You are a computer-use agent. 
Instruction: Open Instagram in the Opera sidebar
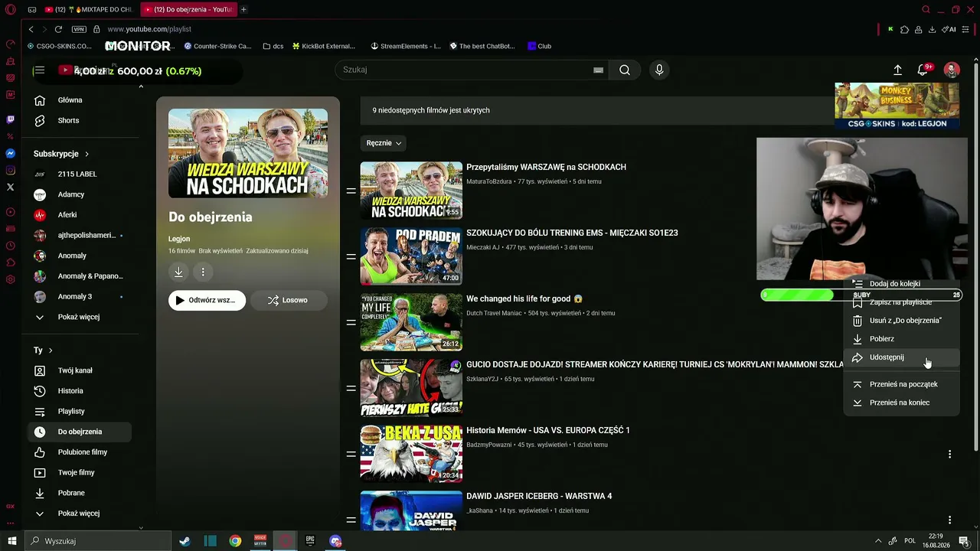[x=10, y=170]
